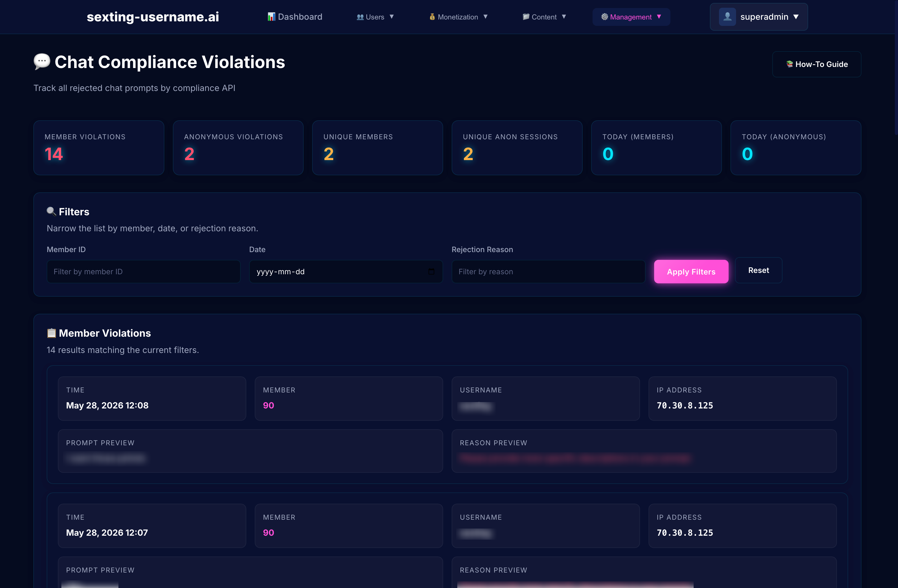
Task: Open the date picker calendar icon
Action: 431,271
